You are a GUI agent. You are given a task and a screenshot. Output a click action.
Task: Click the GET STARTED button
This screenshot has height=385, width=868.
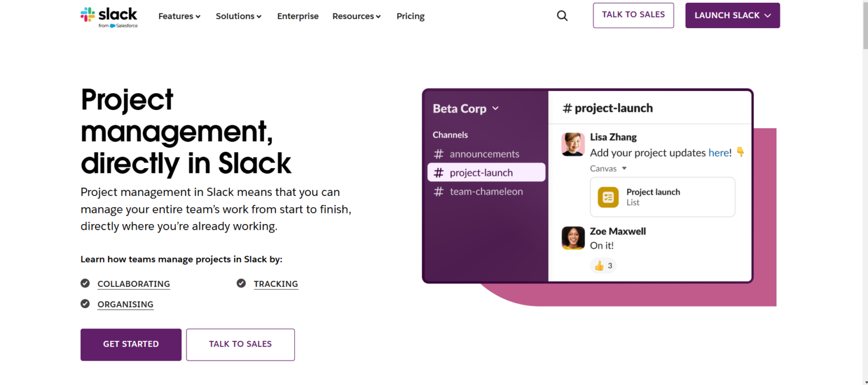coord(131,344)
